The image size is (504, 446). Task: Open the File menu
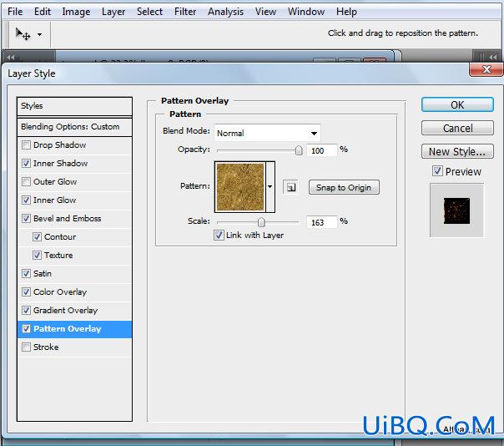coord(15,12)
